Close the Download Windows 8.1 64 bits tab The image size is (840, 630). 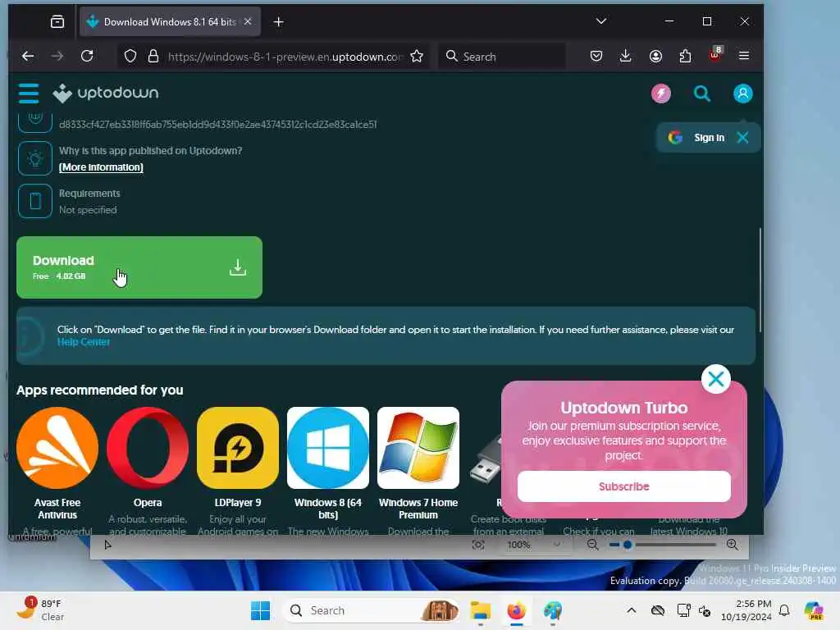tap(248, 21)
